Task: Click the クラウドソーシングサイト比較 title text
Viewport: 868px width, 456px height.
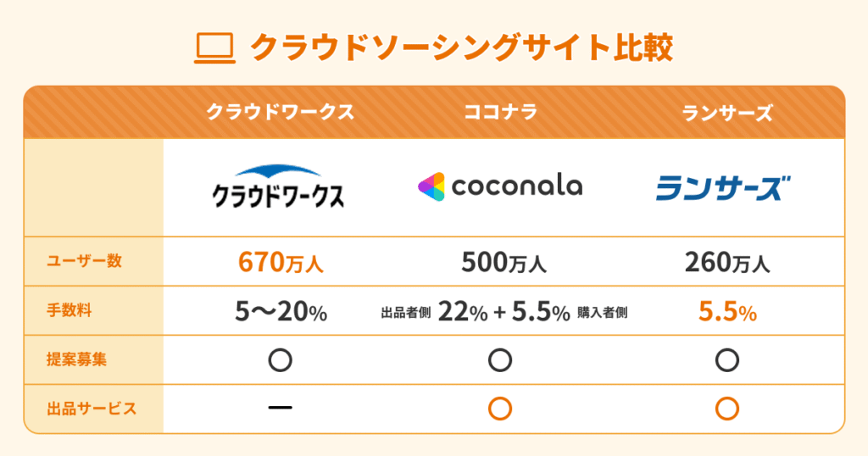Action: coord(462,48)
